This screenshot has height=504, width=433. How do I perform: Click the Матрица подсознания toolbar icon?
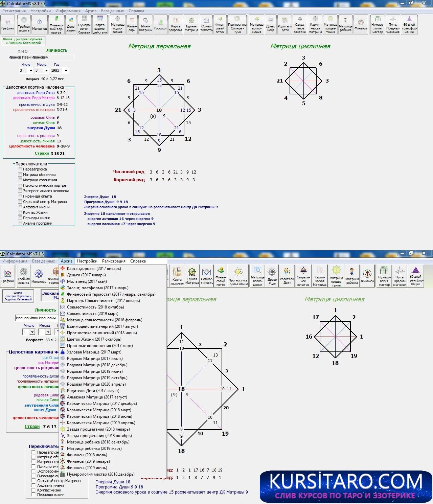tap(117, 25)
